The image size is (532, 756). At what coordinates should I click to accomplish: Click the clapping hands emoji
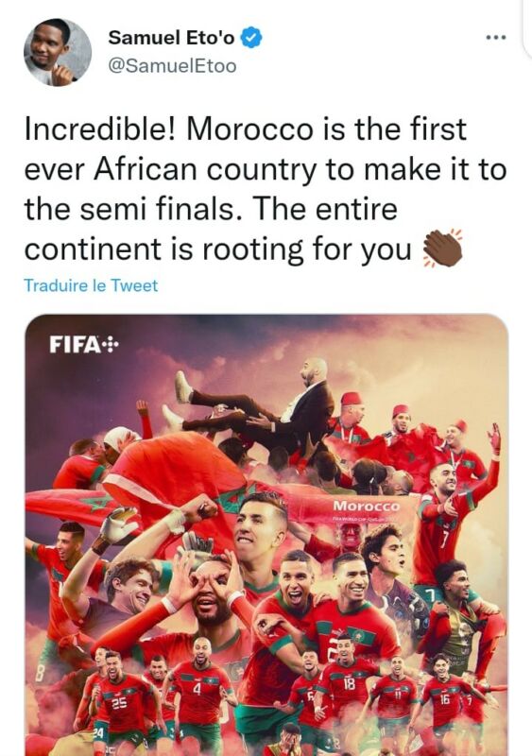pyautogui.click(x=442, y=249)
